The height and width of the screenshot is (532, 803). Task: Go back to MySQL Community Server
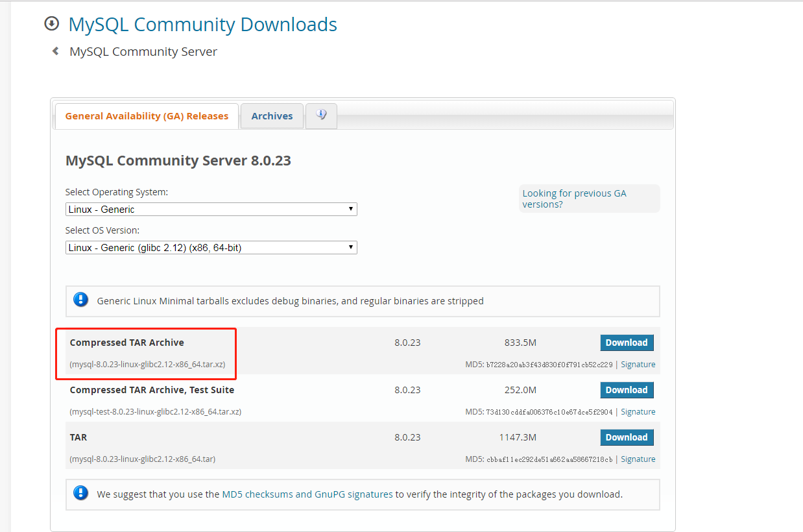[x=143, y=52]
